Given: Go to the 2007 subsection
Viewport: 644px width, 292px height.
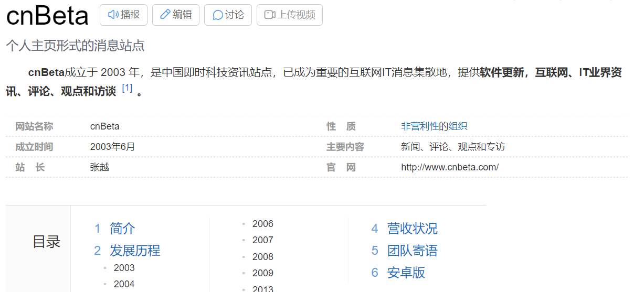Looking at the screenshot, I should point(262,240).
